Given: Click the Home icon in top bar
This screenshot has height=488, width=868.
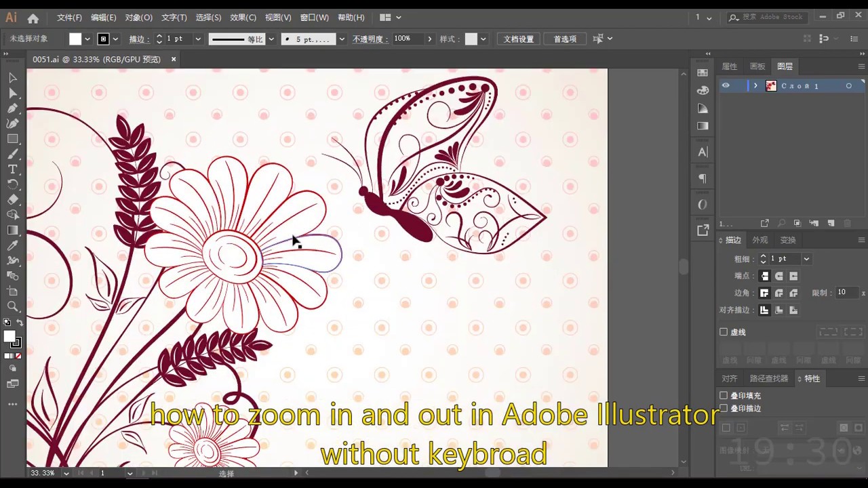Looking at the screenshot, I should 33,18.
